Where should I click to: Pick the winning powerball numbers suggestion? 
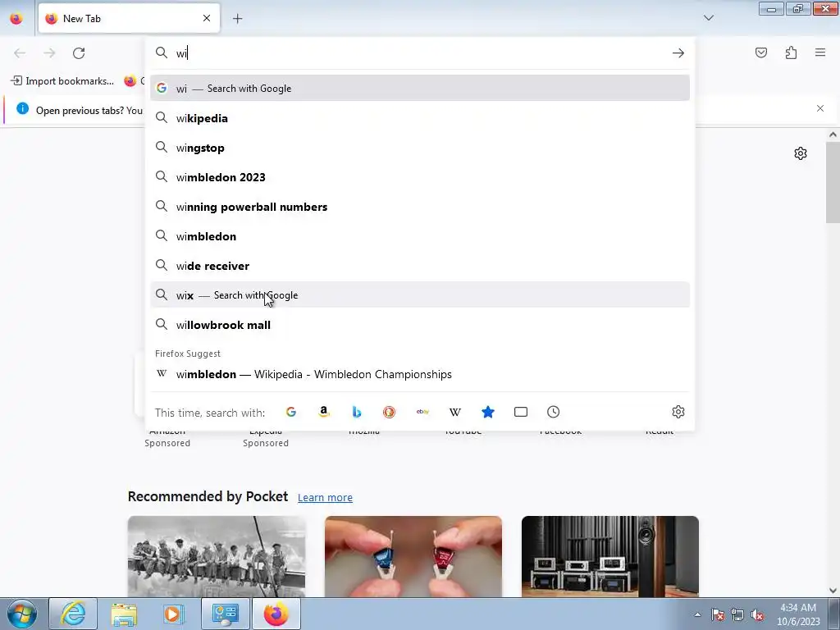click(x=420, y=207)
